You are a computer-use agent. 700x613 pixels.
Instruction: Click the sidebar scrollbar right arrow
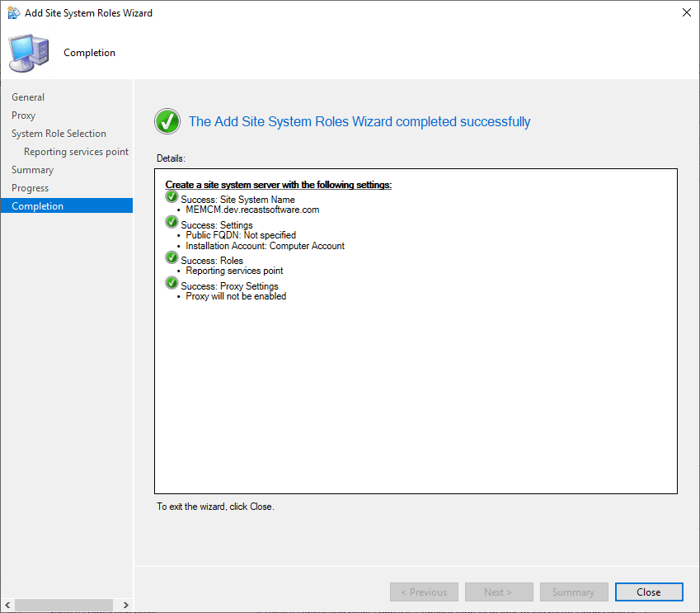point(125,606)
